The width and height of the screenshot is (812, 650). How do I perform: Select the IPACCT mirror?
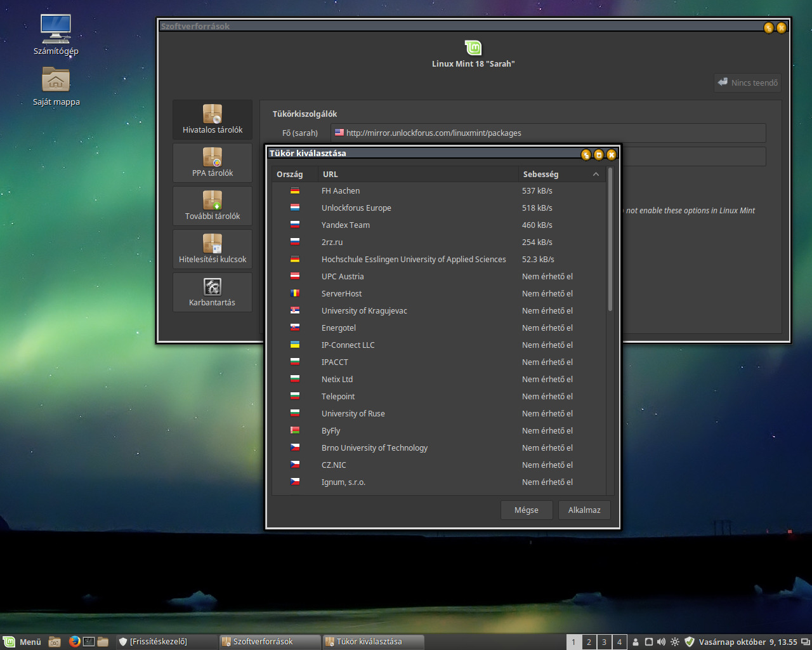point(438,362)
